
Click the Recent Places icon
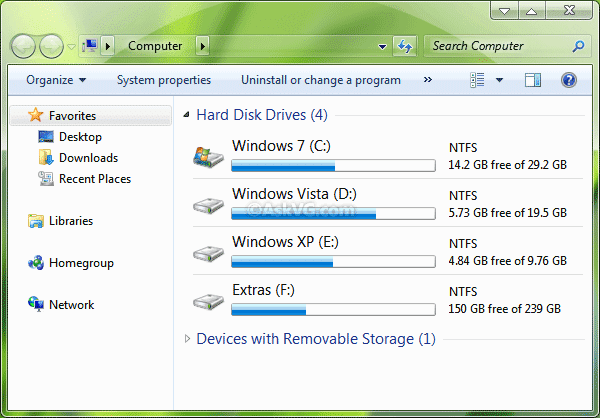click(46, 178)
